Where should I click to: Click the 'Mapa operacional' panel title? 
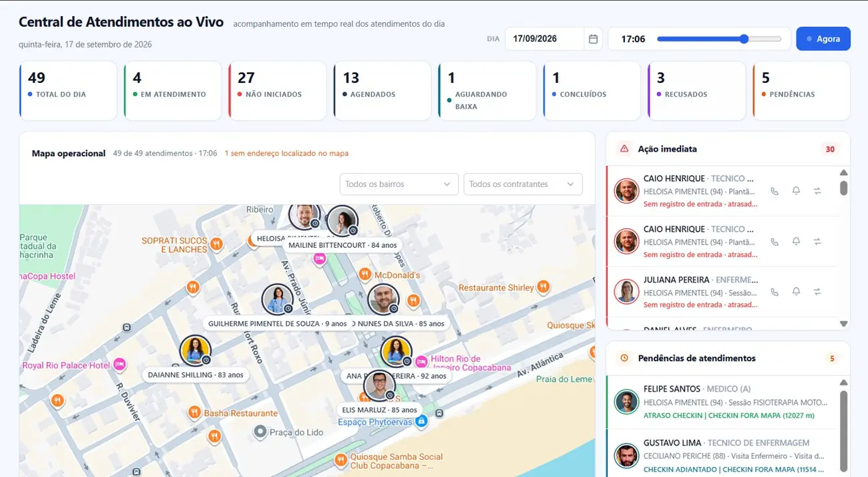pyautogui.click(x=69, y=153)
